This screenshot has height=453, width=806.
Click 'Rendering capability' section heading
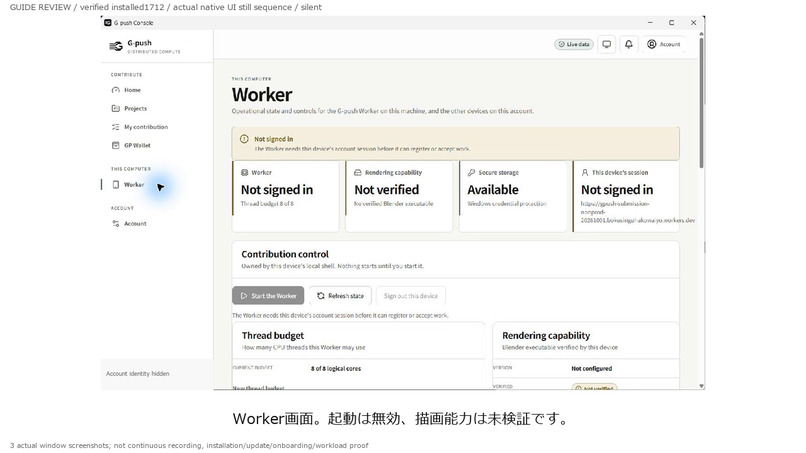point(546,335)
